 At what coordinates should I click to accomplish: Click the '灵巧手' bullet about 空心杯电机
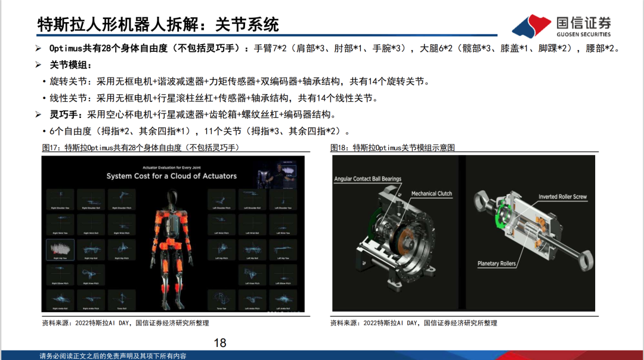click(x=193, y=114)
